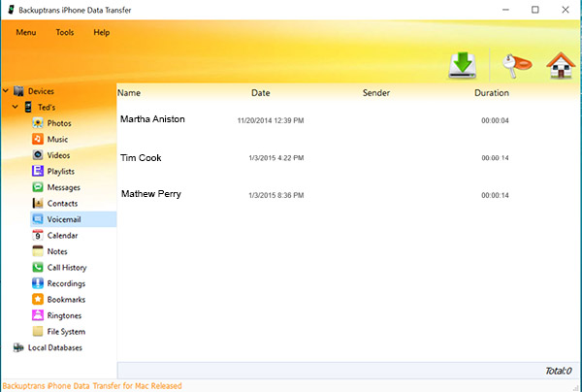The height and width of the screenshot is (392, 582).
Task: Click the Backuptrans app icon in title bar
Action: 11,10
